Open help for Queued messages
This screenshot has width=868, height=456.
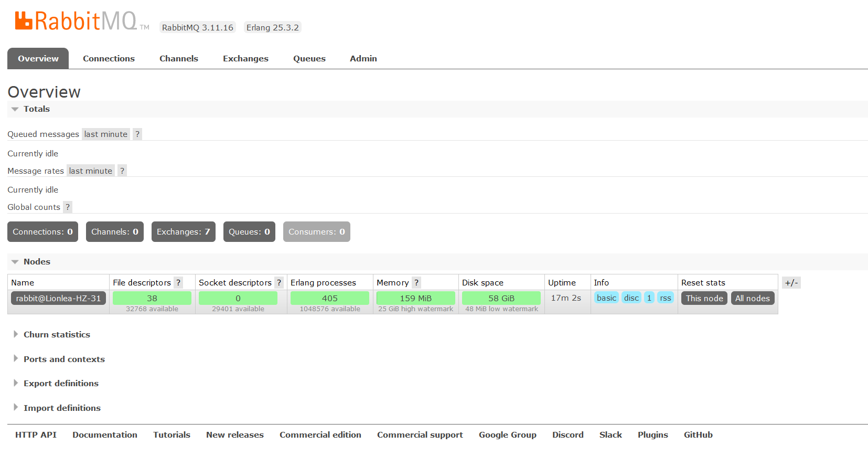click(x=137, y=134)
